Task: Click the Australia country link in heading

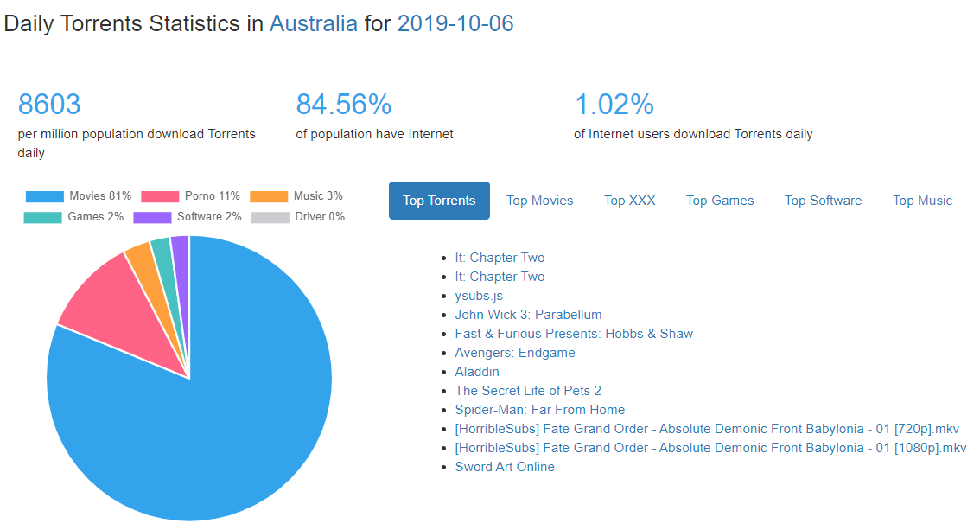Action: (x=313, y=23)
